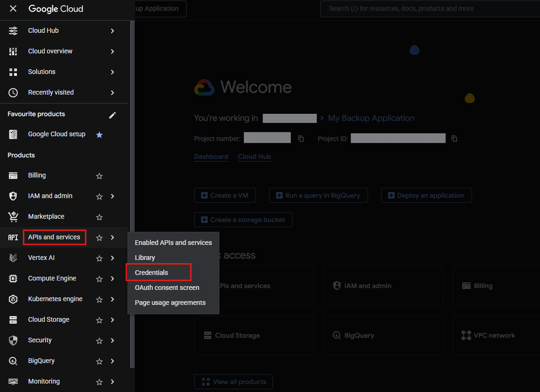540x392 pixels.
Task: Open the Library submenu item
Action: (x=173, y=258)
